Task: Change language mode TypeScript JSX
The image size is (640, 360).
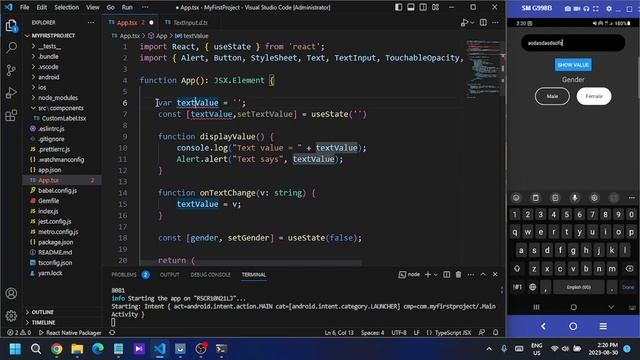Action: pos(453,333)
